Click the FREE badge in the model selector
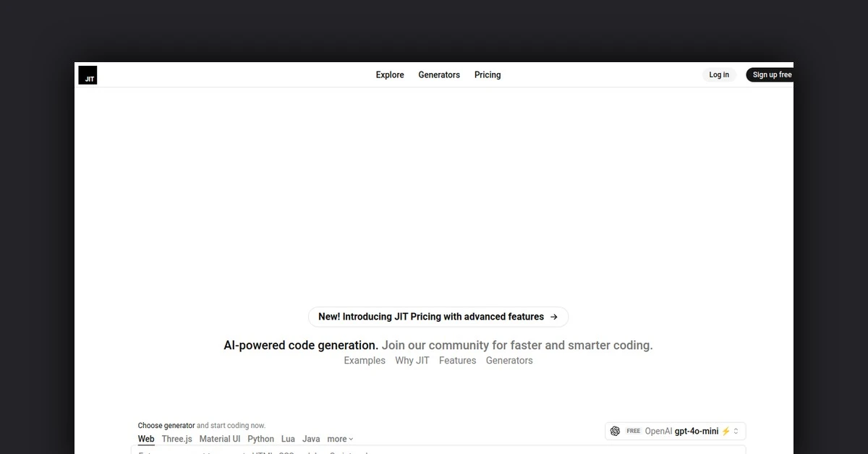The height and width of the screenshot is (454, 868). pyautogui.click(x=632, y=431)
